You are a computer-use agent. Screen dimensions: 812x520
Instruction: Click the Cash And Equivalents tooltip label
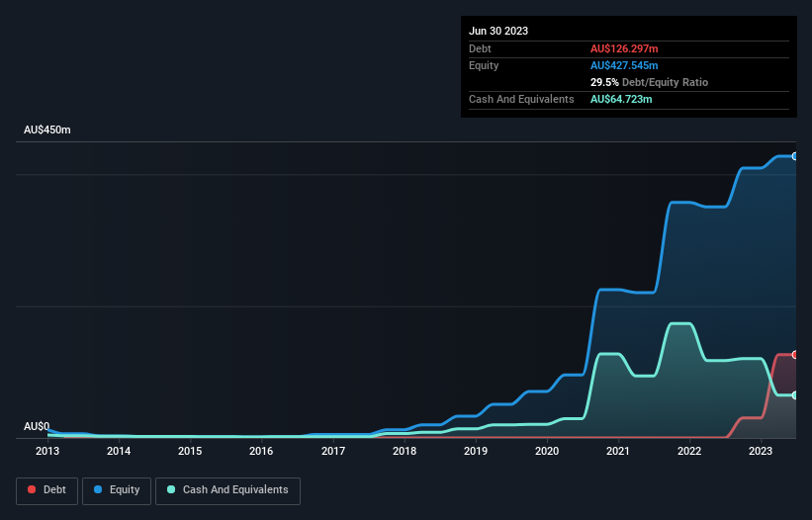tap(521, 99)
